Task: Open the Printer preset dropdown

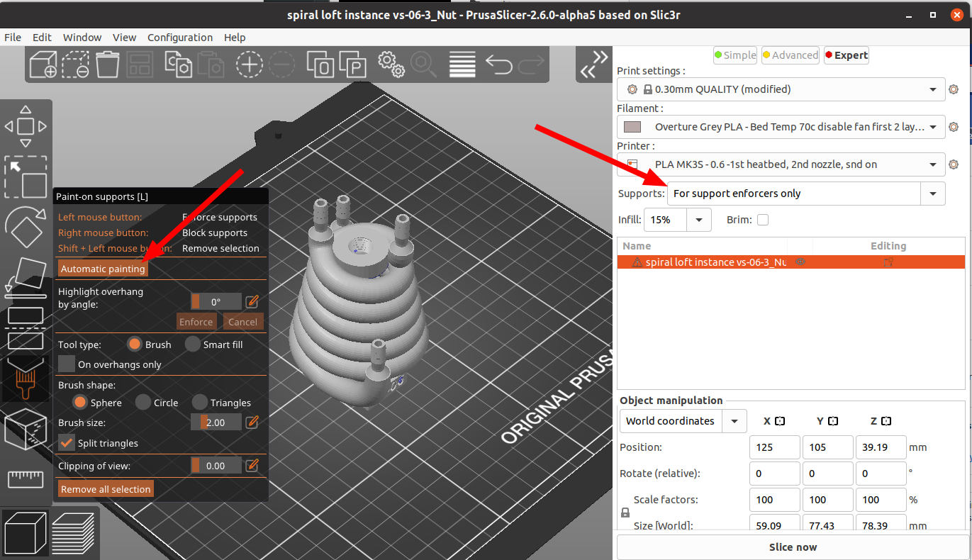Action: click(x=781, y=164)
